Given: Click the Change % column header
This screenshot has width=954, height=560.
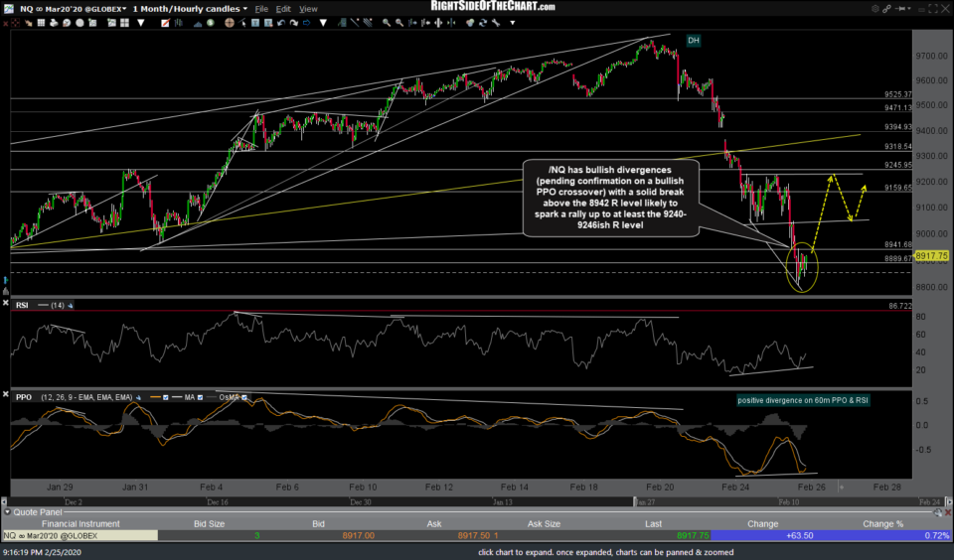Looking at the screenshot, I should pos(882,524).
